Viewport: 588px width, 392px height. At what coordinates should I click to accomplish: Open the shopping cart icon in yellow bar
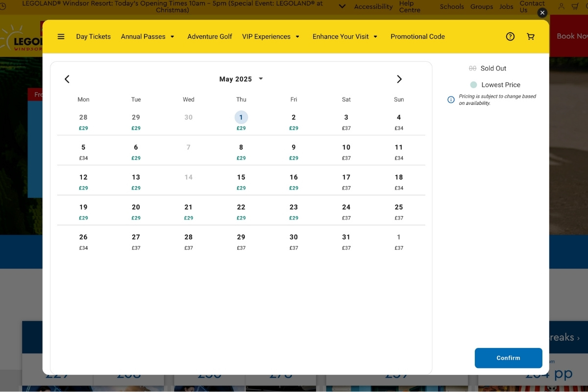531,36
